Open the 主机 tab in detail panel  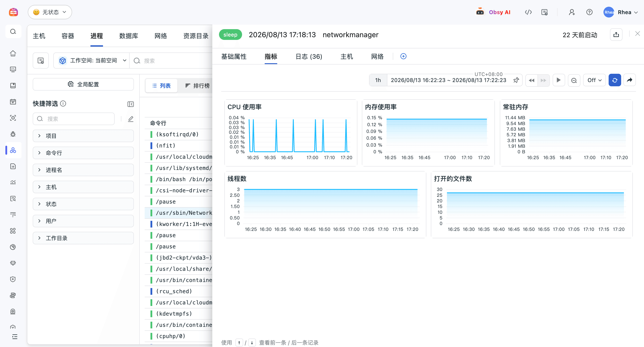point(347,56)
